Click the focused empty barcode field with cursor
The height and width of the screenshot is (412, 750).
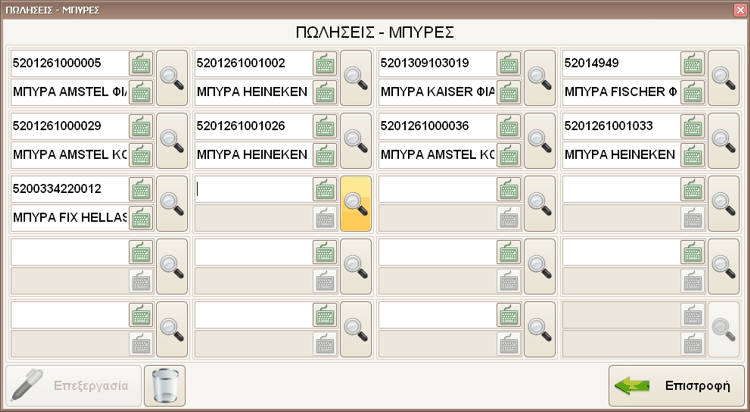pos(254,189)
